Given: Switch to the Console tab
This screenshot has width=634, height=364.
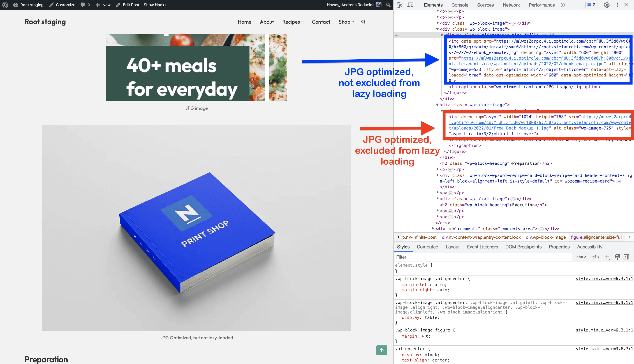Looking at the screenshot, I should [x=459, y=5].
